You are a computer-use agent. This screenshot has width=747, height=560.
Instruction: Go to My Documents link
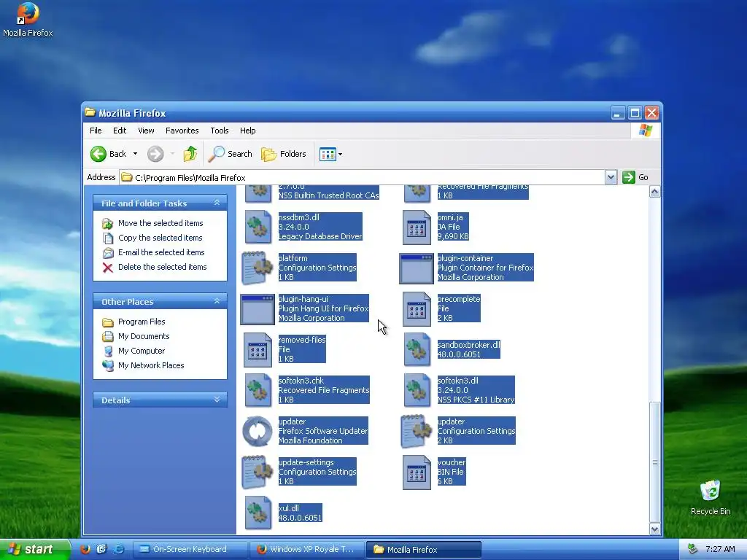pos(144,336)
